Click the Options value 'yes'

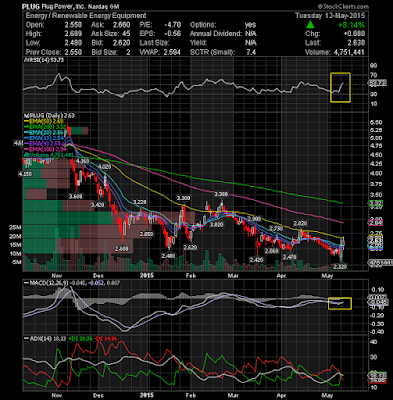tap(250, 25)
